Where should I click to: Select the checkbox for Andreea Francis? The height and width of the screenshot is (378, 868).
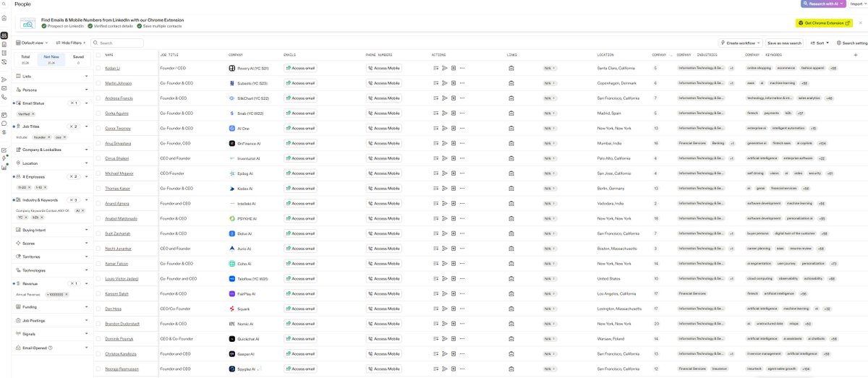click(98, 98)
